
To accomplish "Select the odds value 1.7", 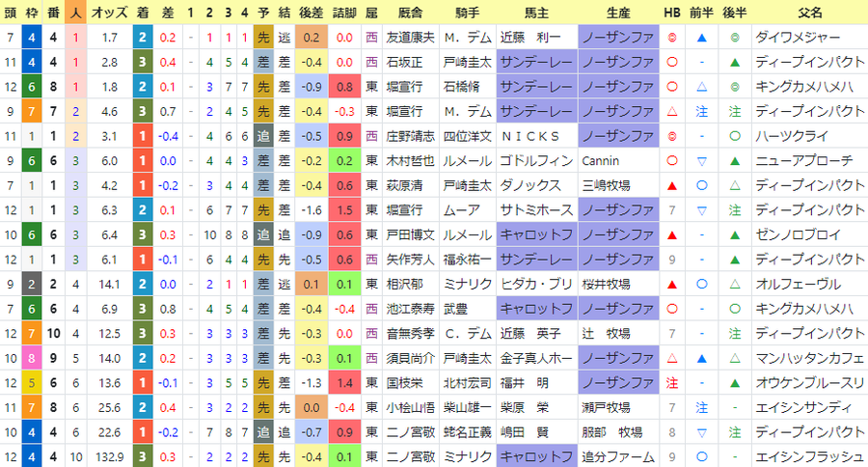I will (109, 37).
